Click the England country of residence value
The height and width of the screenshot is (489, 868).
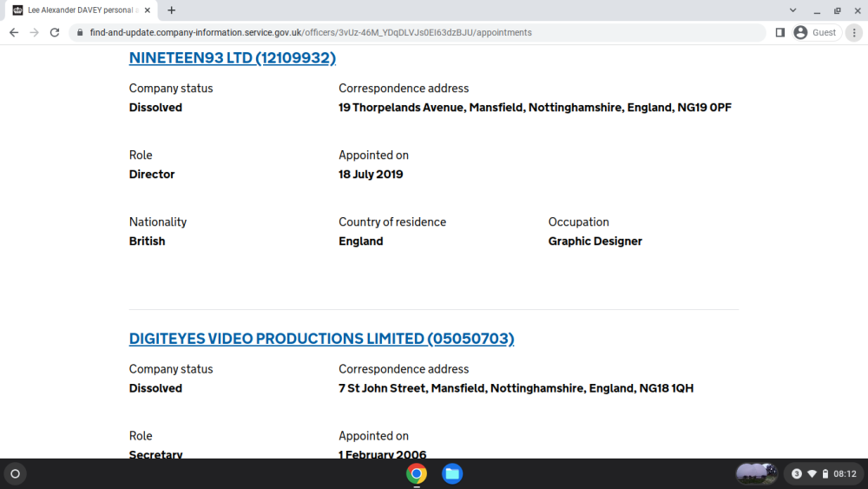click(x=361, y=241)
